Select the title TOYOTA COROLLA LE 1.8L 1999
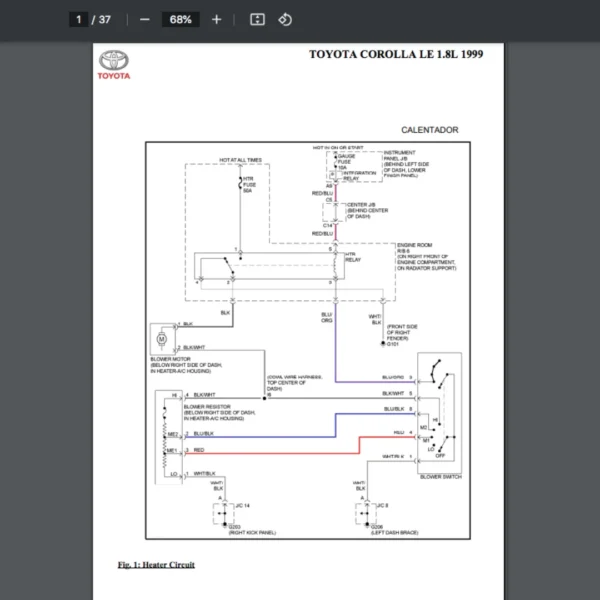Image resolution: width=600 pixels, height=600 pixels. 396,54
